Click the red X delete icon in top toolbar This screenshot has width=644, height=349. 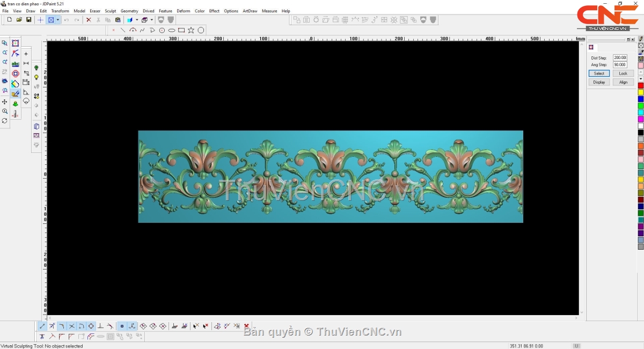pos(89,20)
